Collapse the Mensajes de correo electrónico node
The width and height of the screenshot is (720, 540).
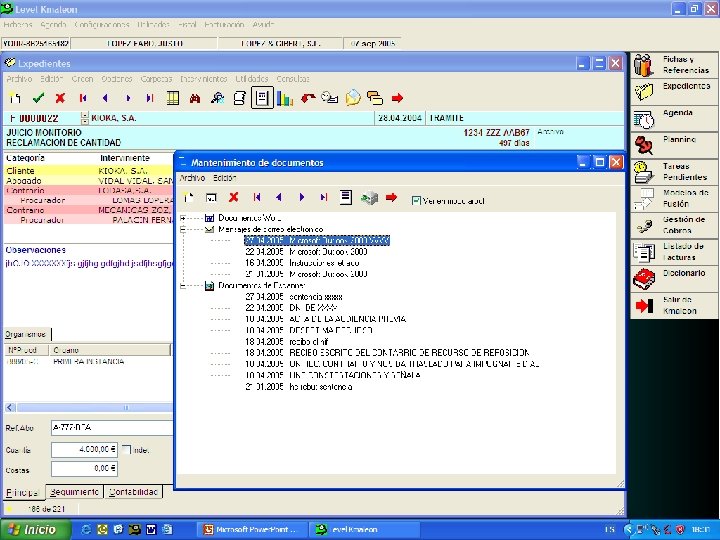[183, 229]
